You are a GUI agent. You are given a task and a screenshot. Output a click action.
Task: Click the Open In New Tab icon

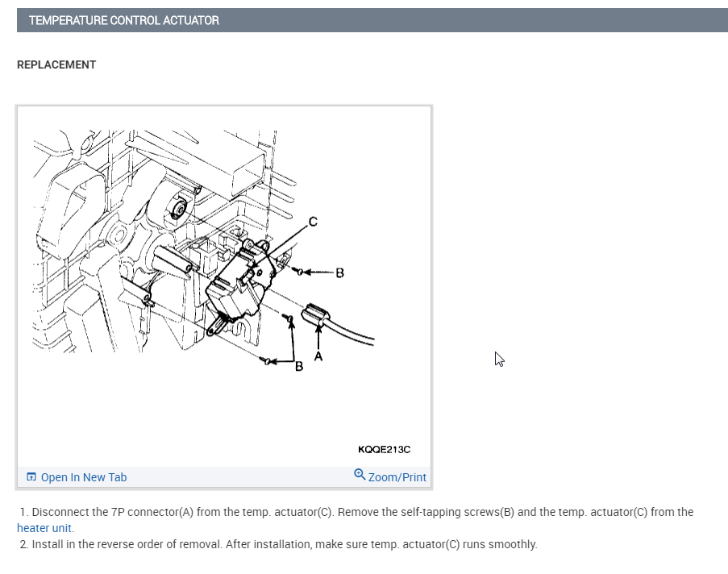[x=31, y=476]
